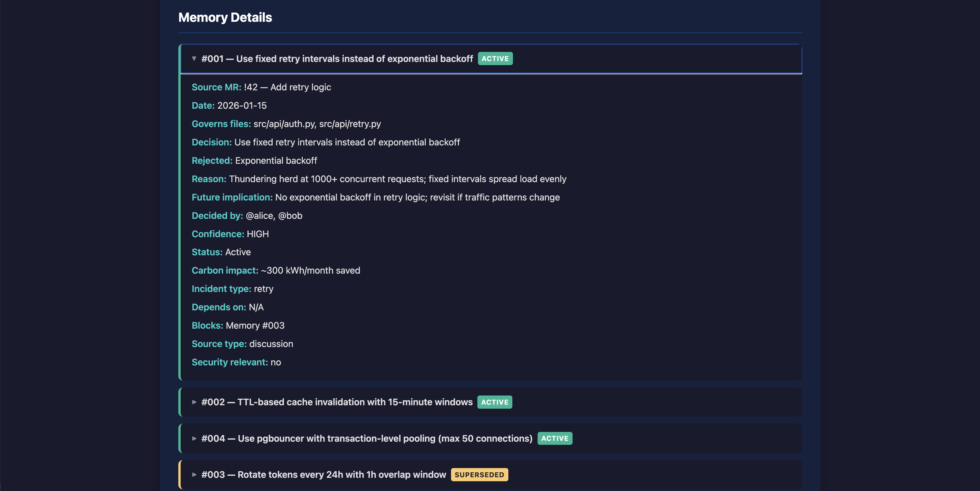Expand the #004 pgbouncer memory arrow

coord(194,439)
